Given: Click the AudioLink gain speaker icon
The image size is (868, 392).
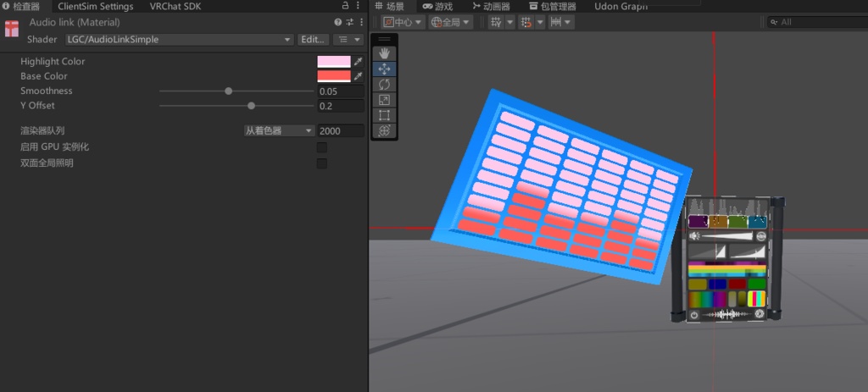Looking at the screenshot, I should (695, 236).
